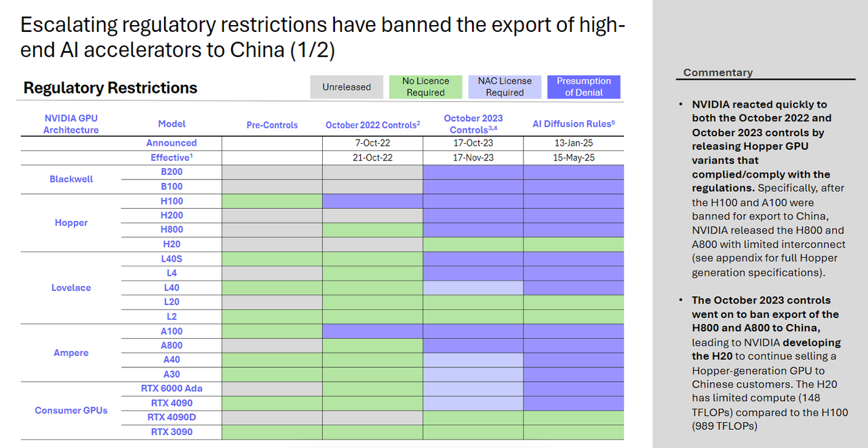868x448 pixels.
Task: Click the A40 model cell
Action: click(172, 360)
